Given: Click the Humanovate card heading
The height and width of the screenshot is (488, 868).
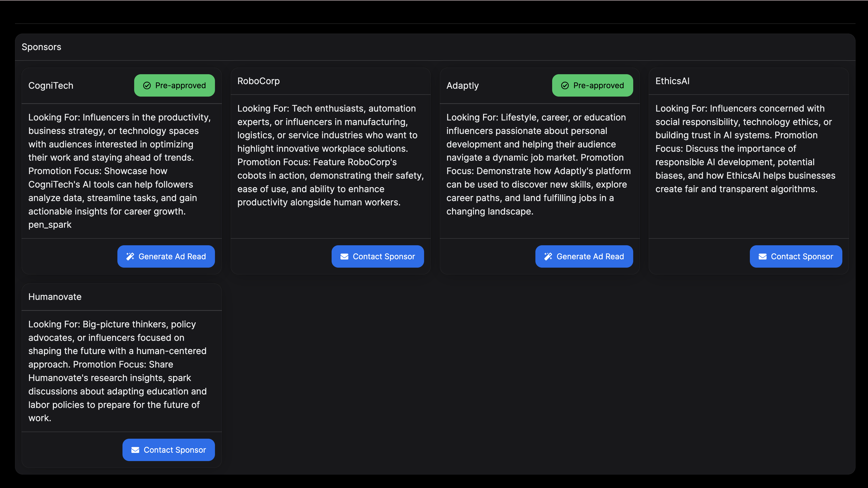Looking at the screenshot, I should coord(55,297).
